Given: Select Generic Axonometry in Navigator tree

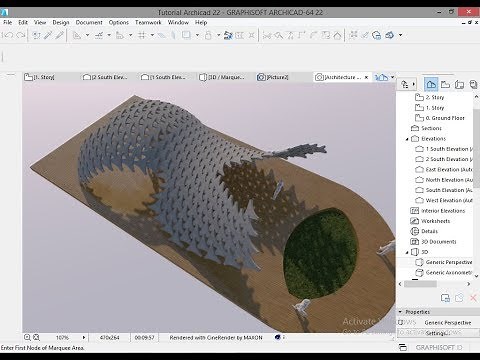Looking at the screenshot, I should point(444,273).
